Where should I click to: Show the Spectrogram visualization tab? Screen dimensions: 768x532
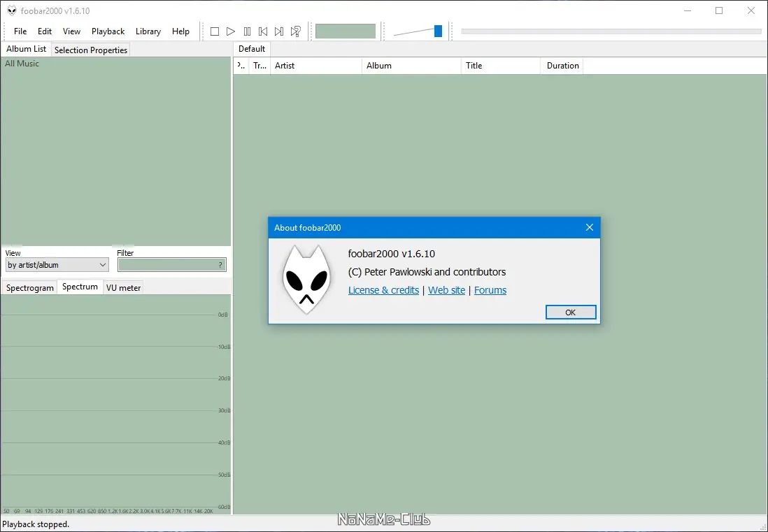pyautogui.click(x=30, y=288)
